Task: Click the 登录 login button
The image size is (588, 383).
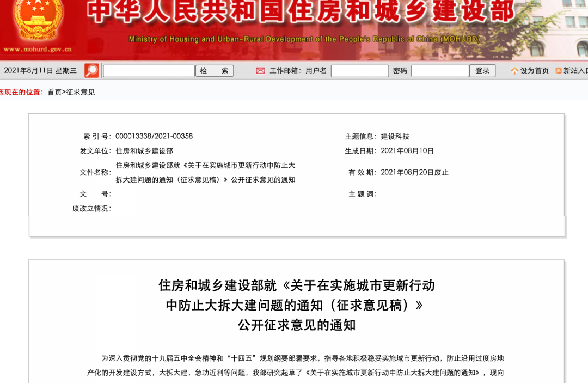Action: point(482,71)
